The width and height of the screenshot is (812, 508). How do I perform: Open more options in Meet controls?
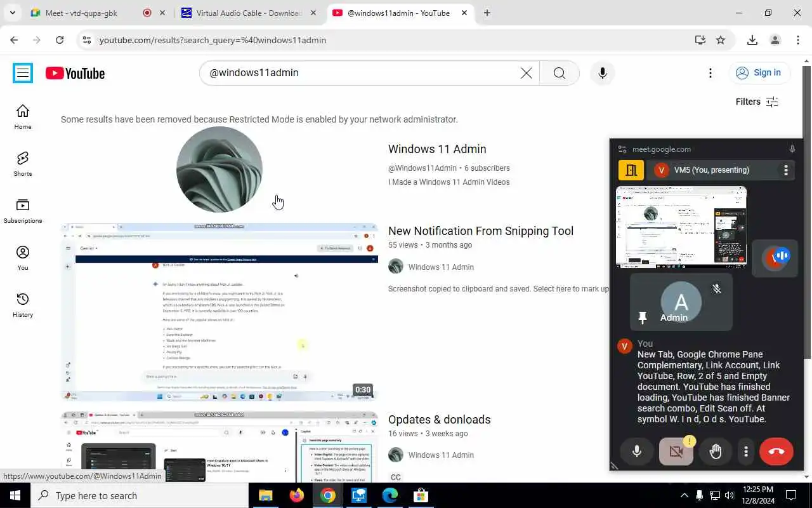tap(746, 451)
